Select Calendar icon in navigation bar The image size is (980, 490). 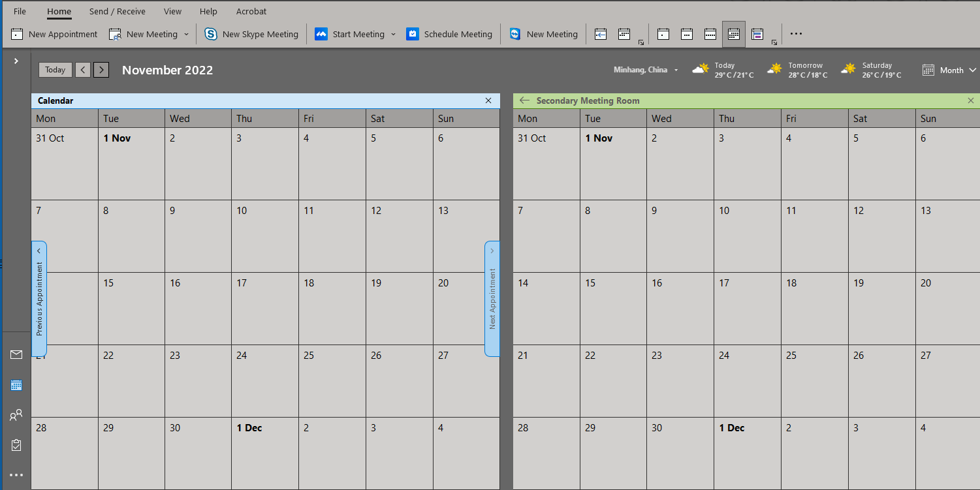point(16,385)
